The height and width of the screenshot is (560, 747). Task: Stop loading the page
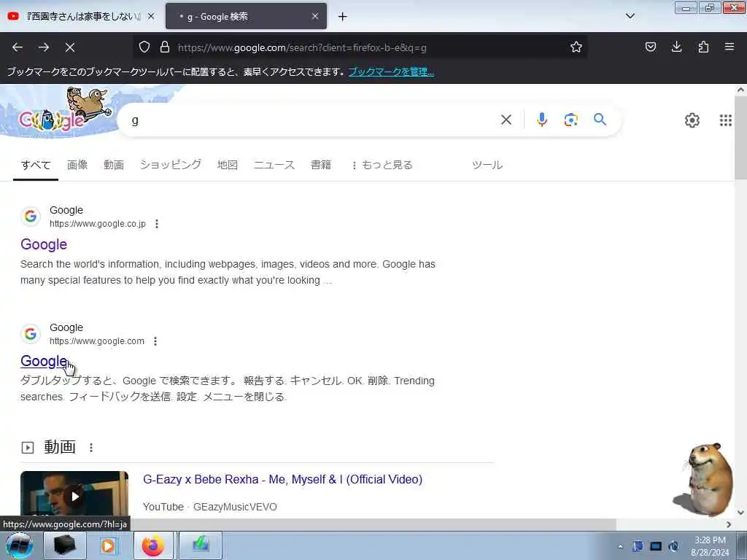point(70,47)
